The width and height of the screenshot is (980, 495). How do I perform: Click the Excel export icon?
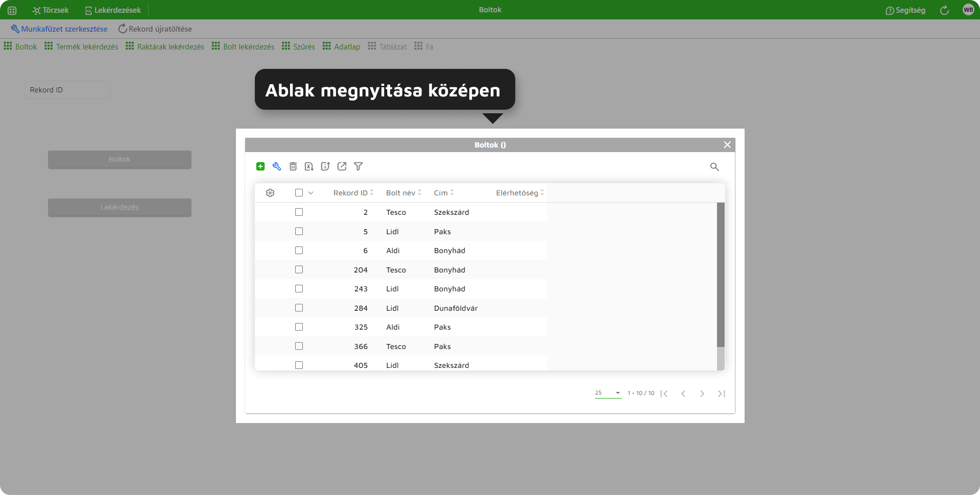tap(309, 166)
